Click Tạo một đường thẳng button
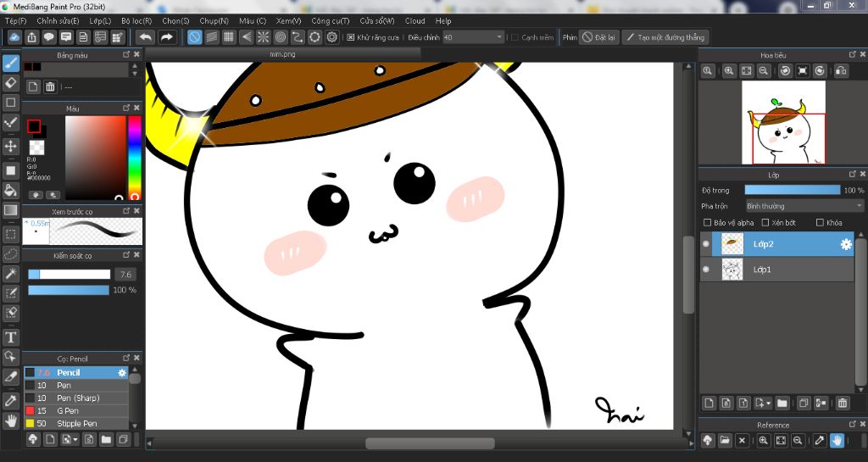The width and height of the screenshot is (868, 462). point(665,37)
